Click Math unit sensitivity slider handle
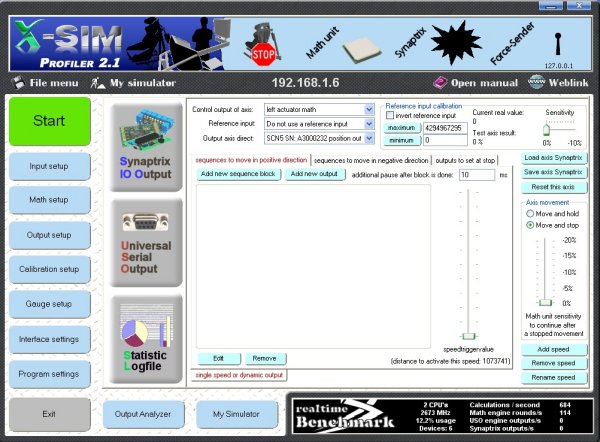The height and width of the screenshot is (442, 600). click(x=545, y=303)
